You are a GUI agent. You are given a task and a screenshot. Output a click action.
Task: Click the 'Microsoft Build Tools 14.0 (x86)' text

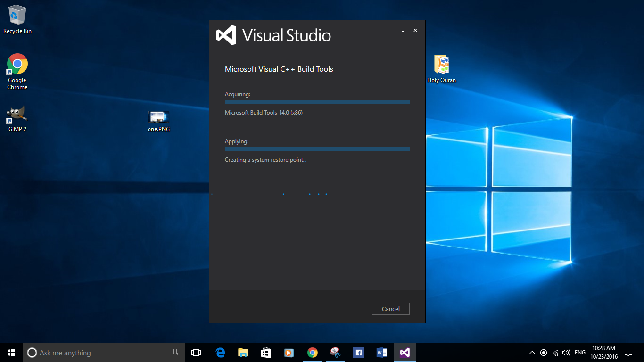pyautogui.click(x=264, y=113)
